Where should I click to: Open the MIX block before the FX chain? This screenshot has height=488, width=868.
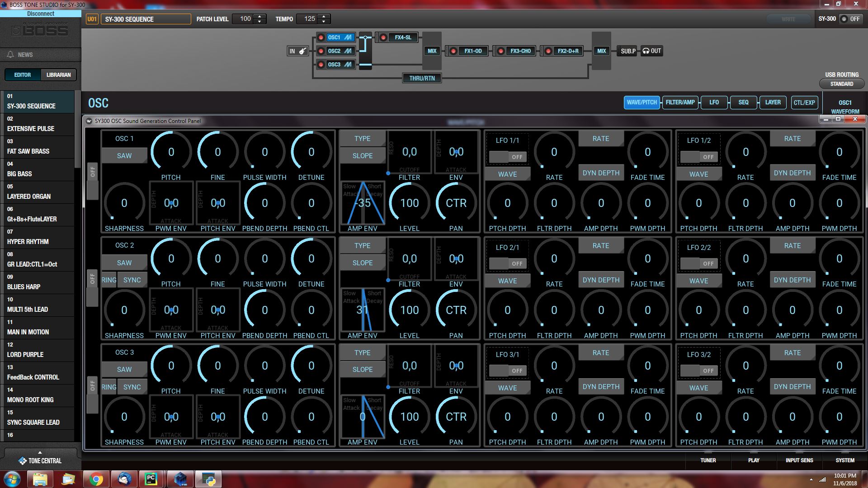tap(431, 51)
